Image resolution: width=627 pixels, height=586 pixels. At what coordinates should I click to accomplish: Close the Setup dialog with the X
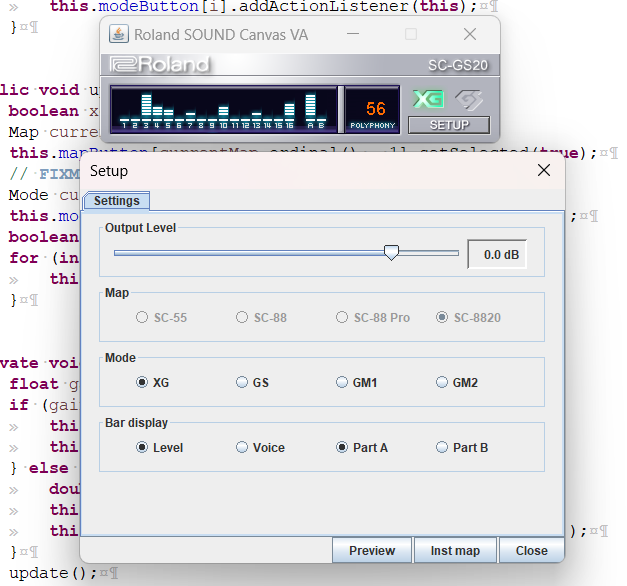pyautogui.click(x=544, y=170)
